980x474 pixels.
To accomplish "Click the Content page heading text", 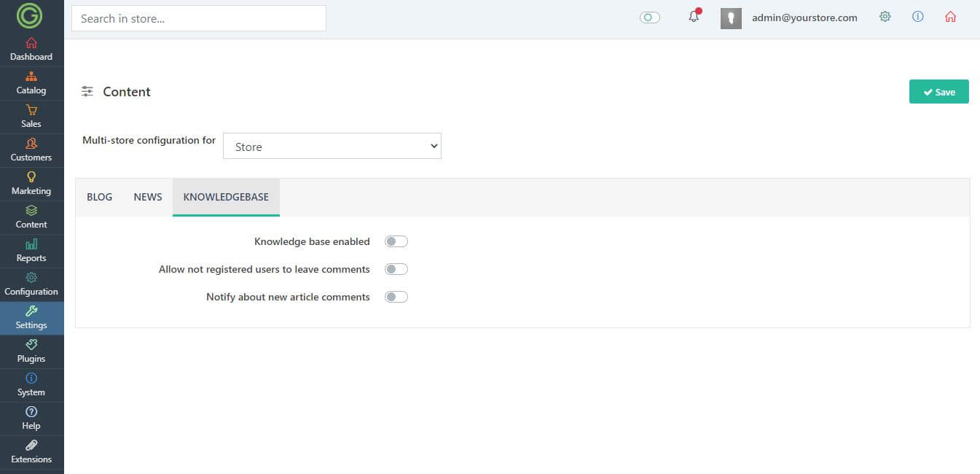I will tap(127, 92).
